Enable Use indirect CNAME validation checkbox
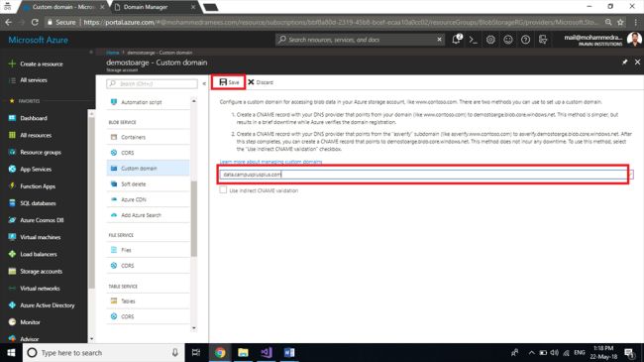644x362 pixels. [223, 190]
